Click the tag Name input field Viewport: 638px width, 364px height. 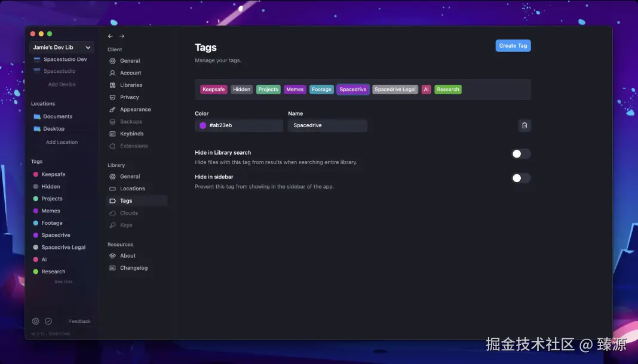coord(327,125)
